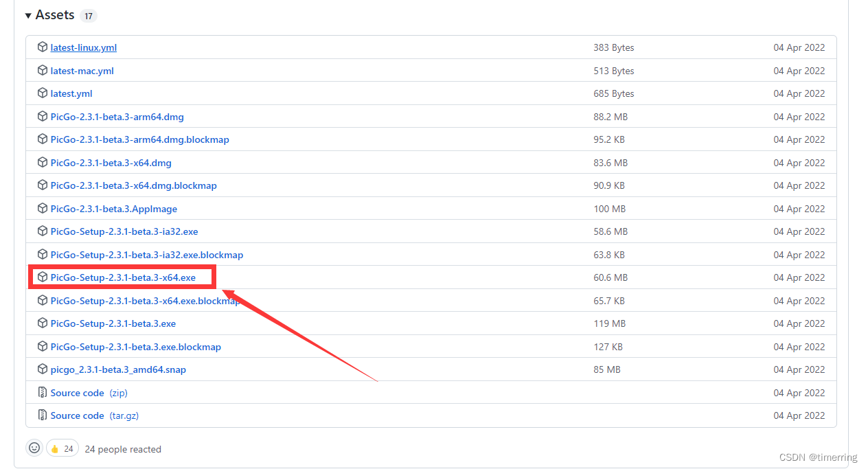
Task: Download PicGo-Setup-2.3.1-beta.3.exe.blockmap
Action: [136, 347]
